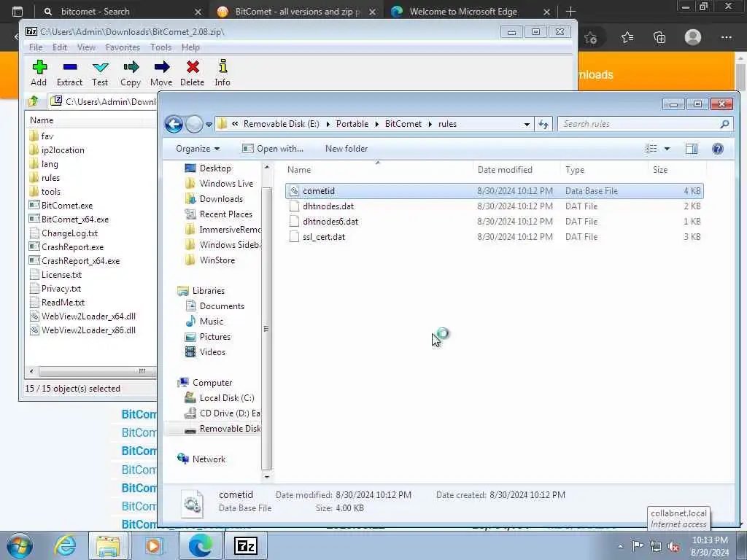Click the Add button in 7-Zip toolbar

tap(39, 73)
